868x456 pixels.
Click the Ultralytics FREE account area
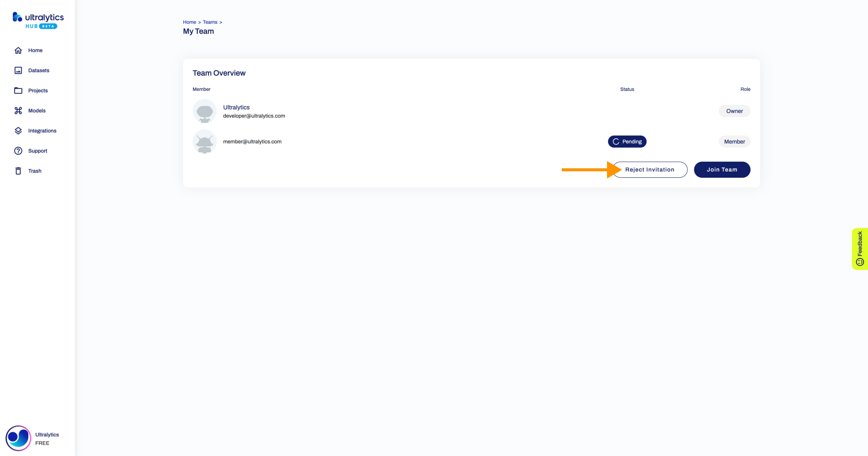pos(37,438)
